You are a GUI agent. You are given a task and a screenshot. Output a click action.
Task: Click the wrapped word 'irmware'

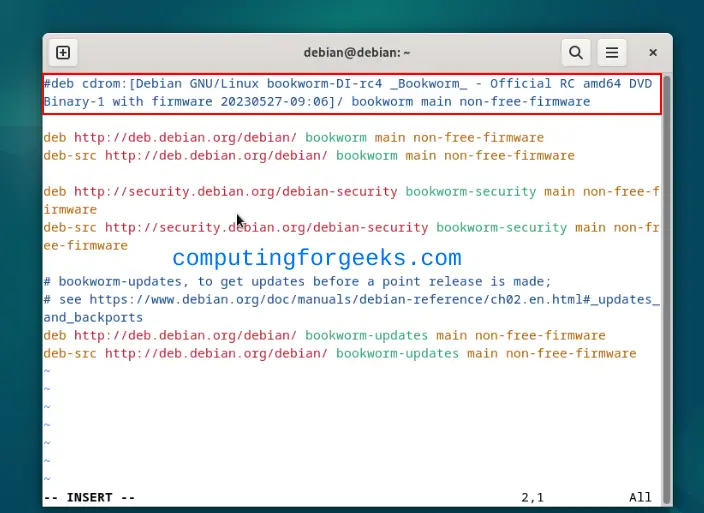pos(70,210)
